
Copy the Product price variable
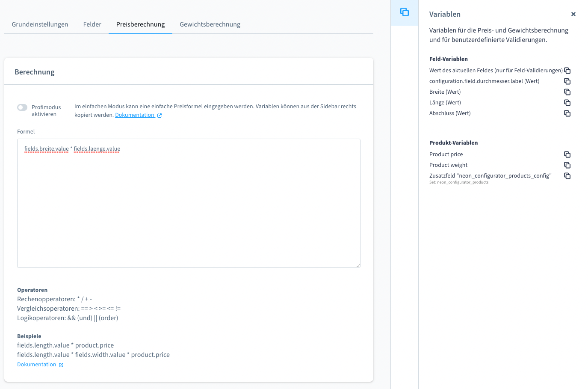(567, 154)
